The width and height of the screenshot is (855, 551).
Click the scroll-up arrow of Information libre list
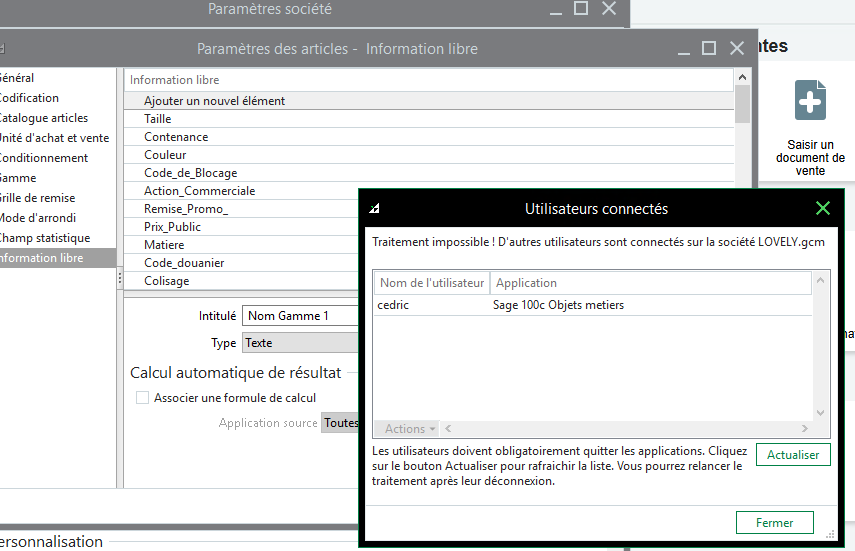click(742, 77)
